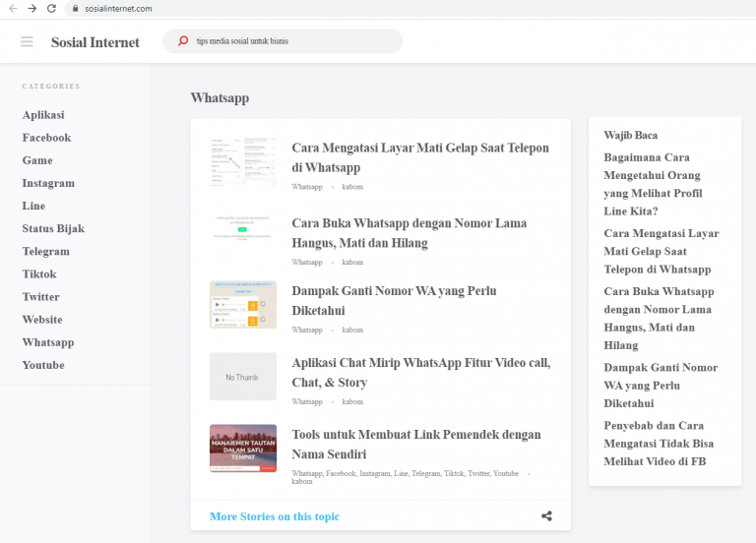The image size is (756, 543).
Task: Select the Aplikasi category
Action: (43, 115)
